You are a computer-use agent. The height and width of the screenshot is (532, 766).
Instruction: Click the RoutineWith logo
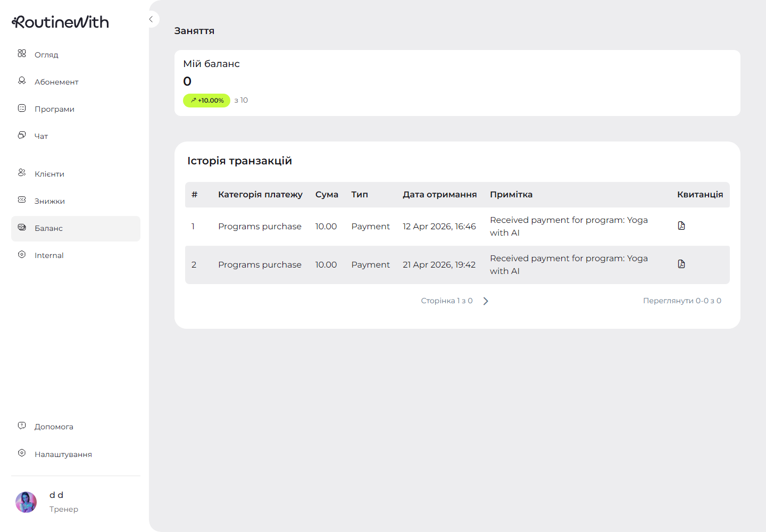click(61, 22)
